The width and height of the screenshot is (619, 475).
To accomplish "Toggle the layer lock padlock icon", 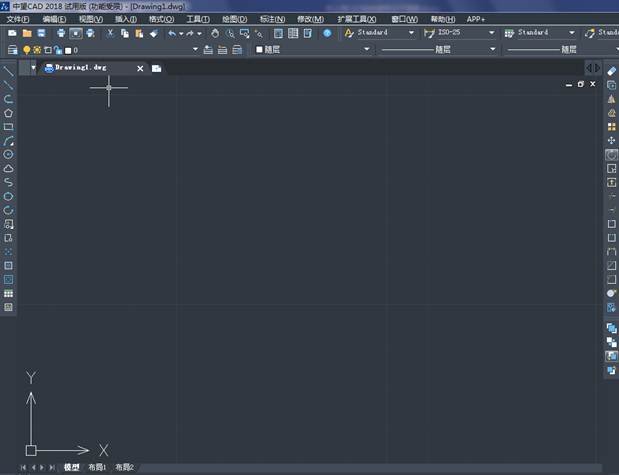I will tap(57, 49).
